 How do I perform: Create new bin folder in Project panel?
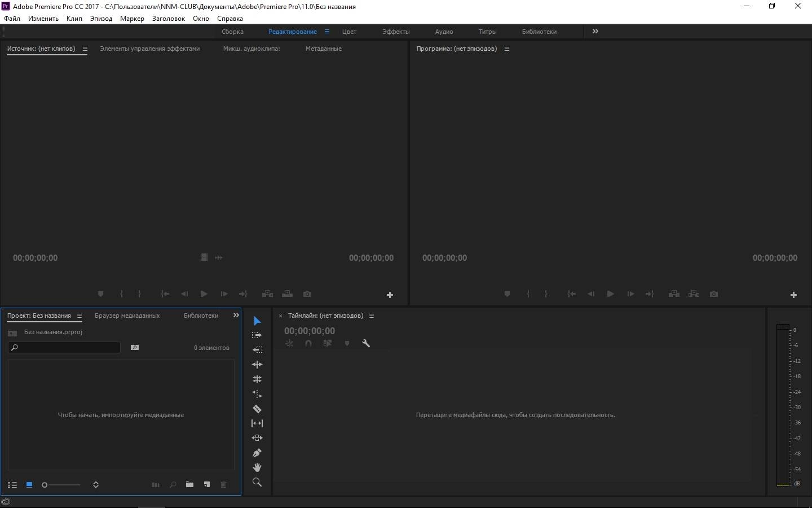[x=190, y=485]
